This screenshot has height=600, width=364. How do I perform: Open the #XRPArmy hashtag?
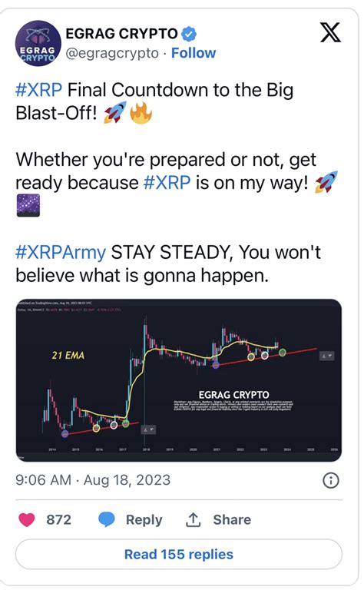pos(61,253)
